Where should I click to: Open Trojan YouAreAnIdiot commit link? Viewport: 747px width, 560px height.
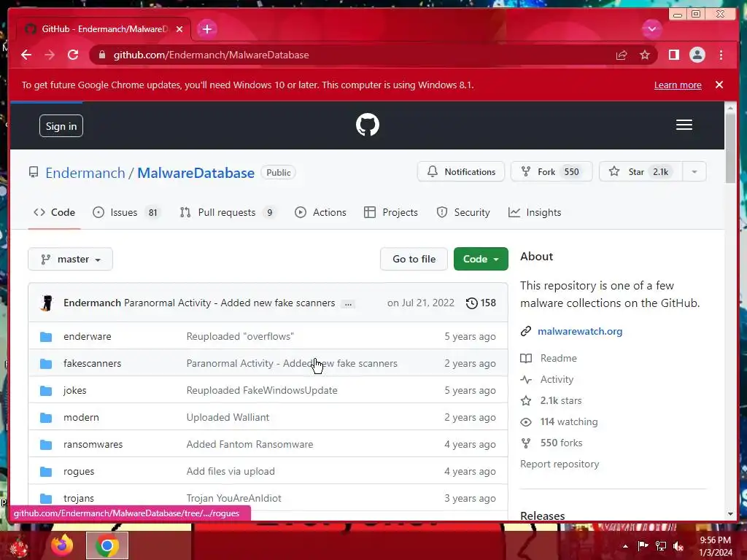pos(233,498)
